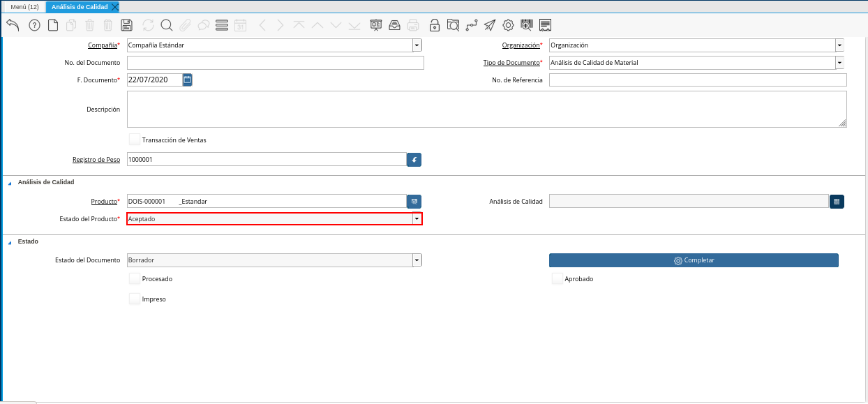Click the Registro de Peso value field
The width and height of the screenshot is (868, 404).
pyautogui.click(x=267, y=159)
